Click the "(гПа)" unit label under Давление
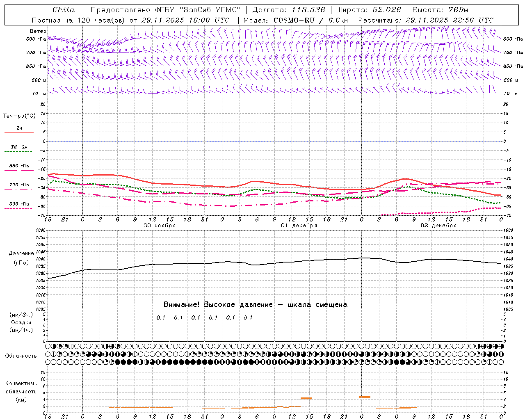The width and height of the screenshot is (525, 420). pyautogui.click(x=21, y=263)
